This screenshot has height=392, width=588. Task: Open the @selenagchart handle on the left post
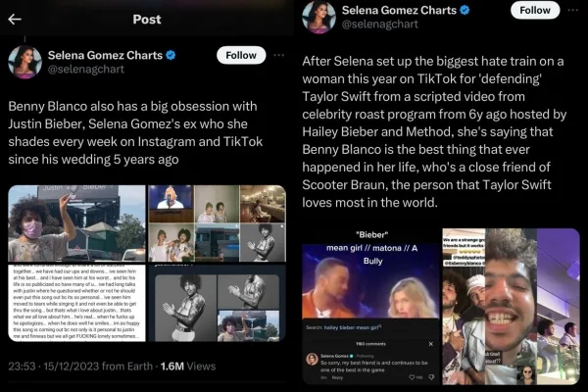pos(86,69)
